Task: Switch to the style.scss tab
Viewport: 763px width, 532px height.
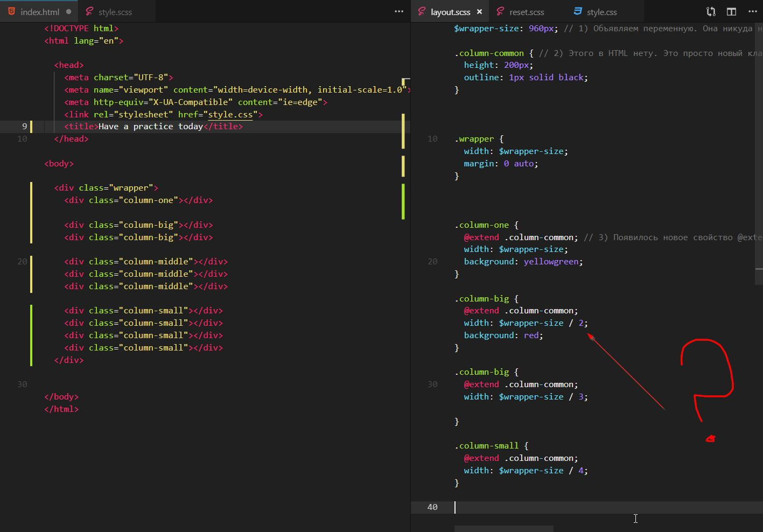Action: point(117,11)
